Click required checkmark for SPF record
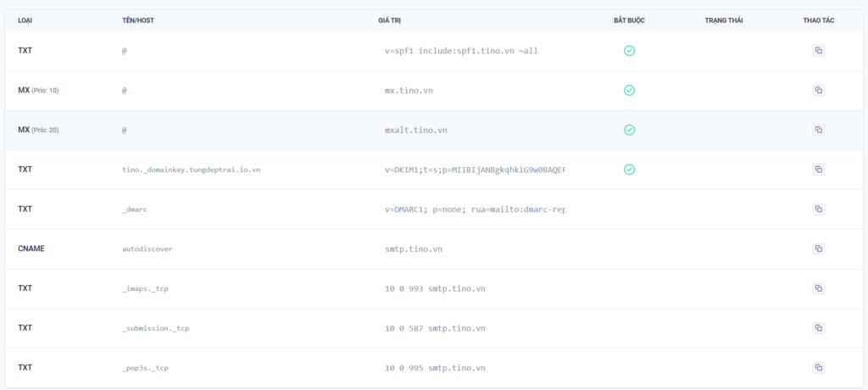This screenshot has height=390, width=868. point(629,51)
